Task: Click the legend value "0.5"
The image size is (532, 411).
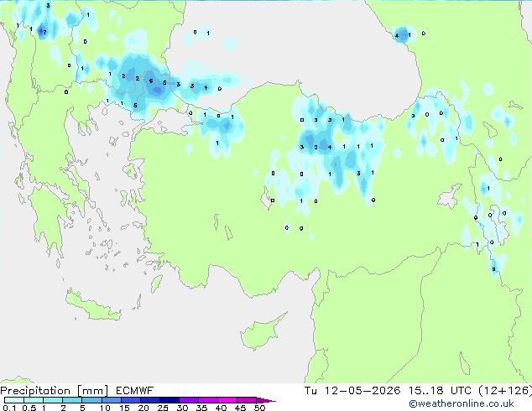Action: coord(29,408)
